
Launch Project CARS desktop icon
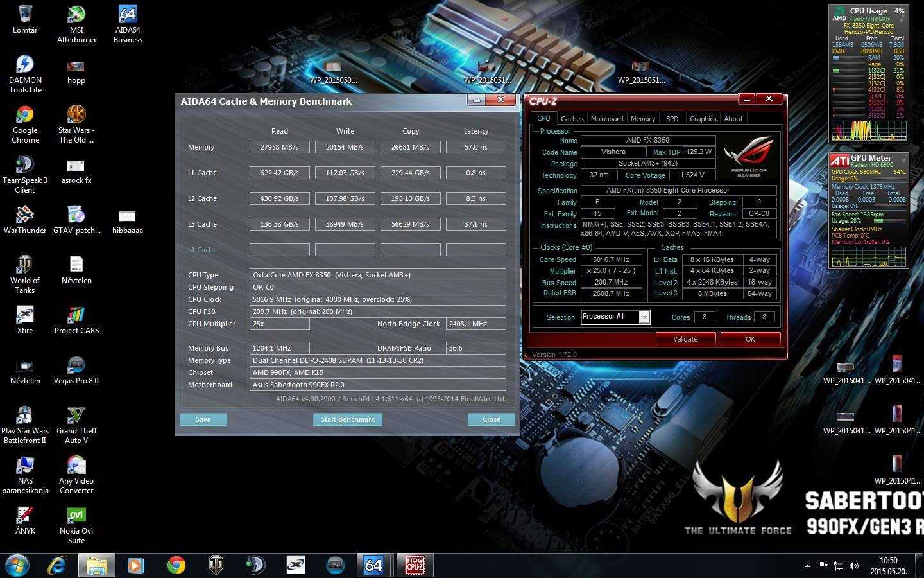click(x=76, y=320)
